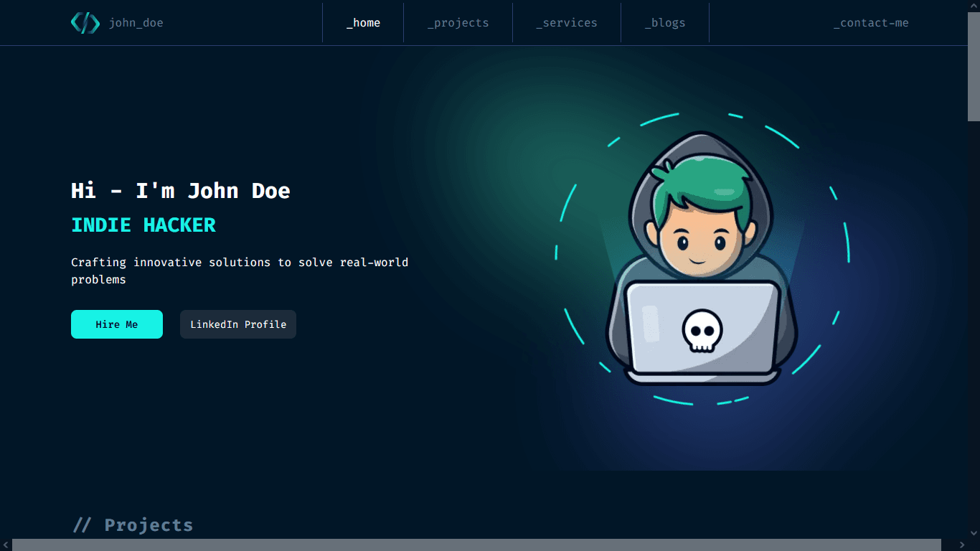980x551 pixels.
Task: Click the // Projects section heading
Action: click(x=133, y=524)
